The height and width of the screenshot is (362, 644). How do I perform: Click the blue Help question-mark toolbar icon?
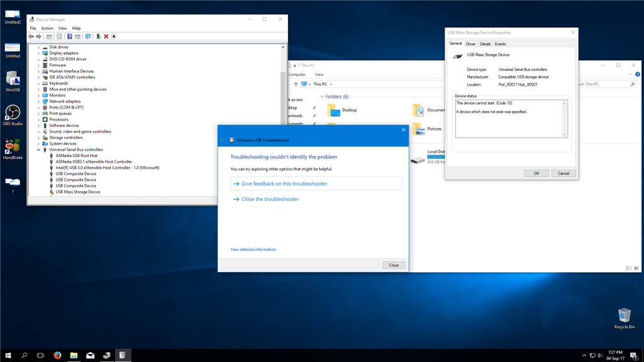tap(69, 36)
